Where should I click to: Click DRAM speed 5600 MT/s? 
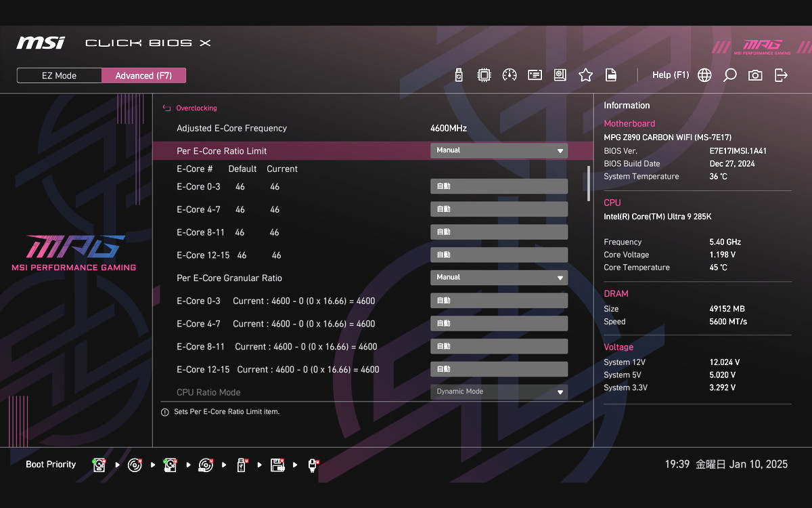[728, 322]
